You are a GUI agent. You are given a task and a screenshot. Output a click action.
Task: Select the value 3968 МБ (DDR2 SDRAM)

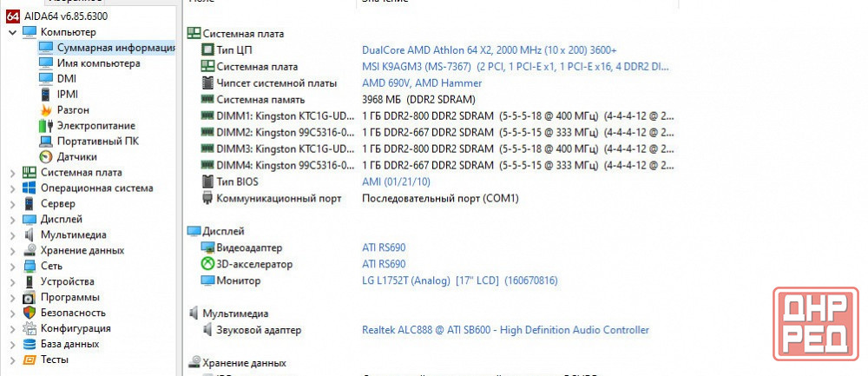[x=418, y=100]
